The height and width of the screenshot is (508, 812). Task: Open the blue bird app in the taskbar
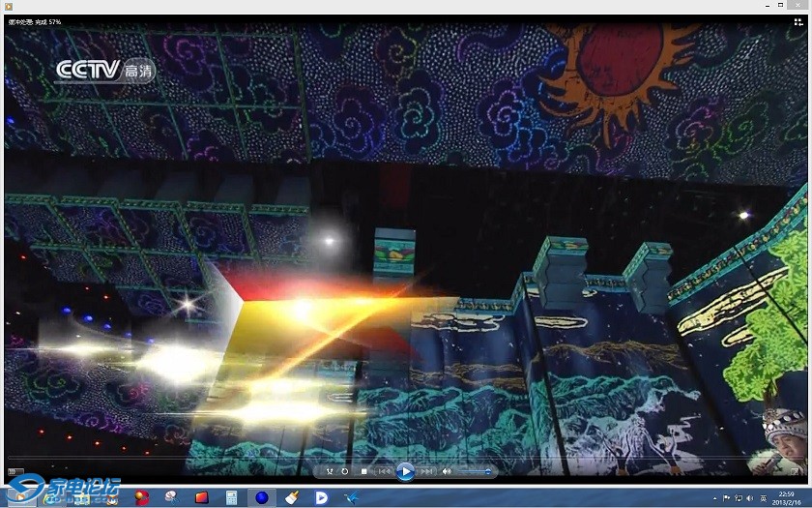(x=352, y=498)
